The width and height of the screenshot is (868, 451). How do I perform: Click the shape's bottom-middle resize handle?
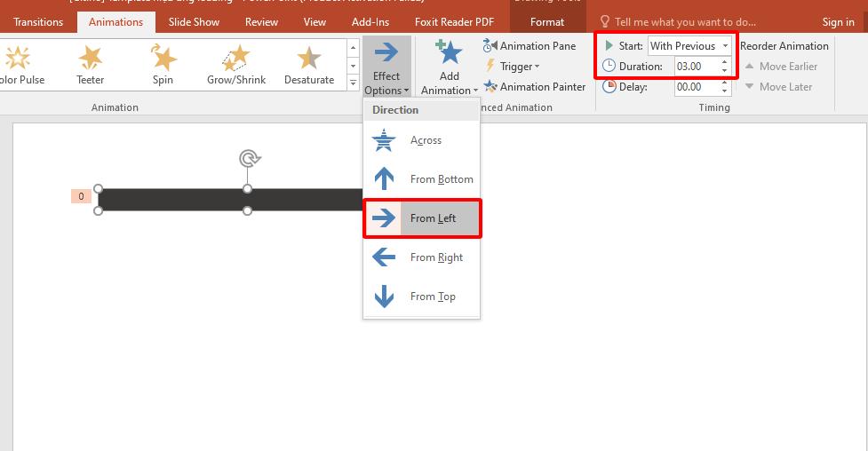[x=248, y=210]
